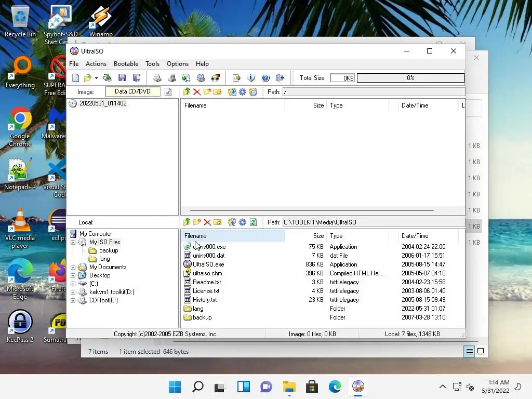Open the Options menu
This screenshot has width=532, height=399.
pyautogui.click(x=178, y=64)
